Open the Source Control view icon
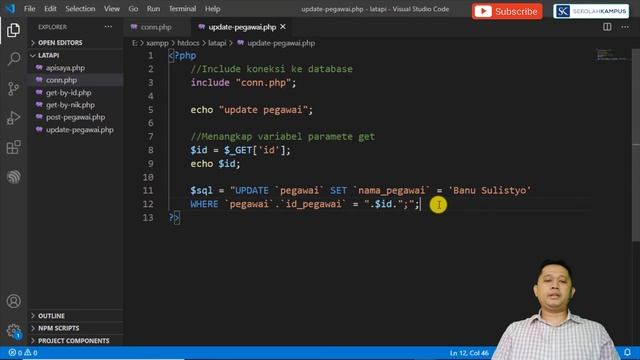 tap(13, 89)
